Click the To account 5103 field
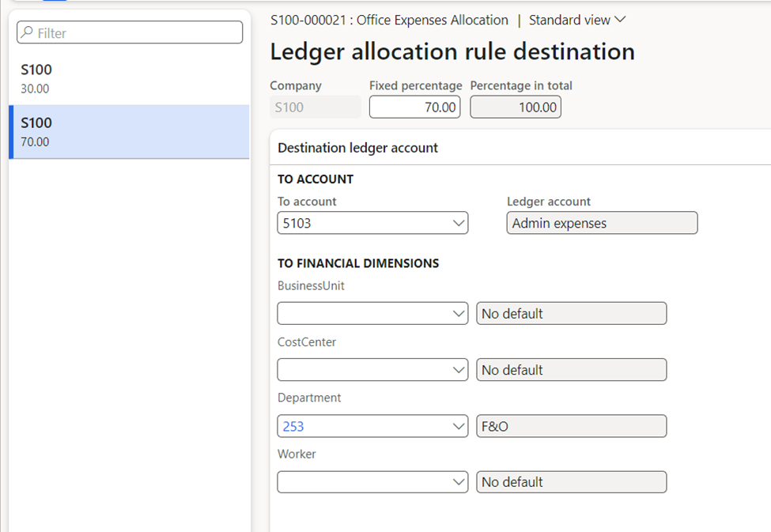 364,223
